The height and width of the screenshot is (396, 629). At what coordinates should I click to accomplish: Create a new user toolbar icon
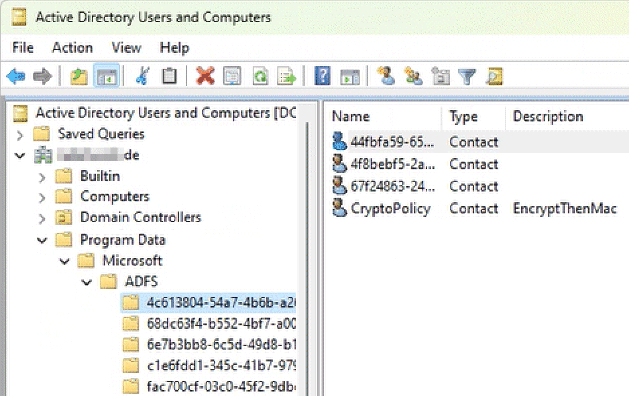click(x=386, y=76)
